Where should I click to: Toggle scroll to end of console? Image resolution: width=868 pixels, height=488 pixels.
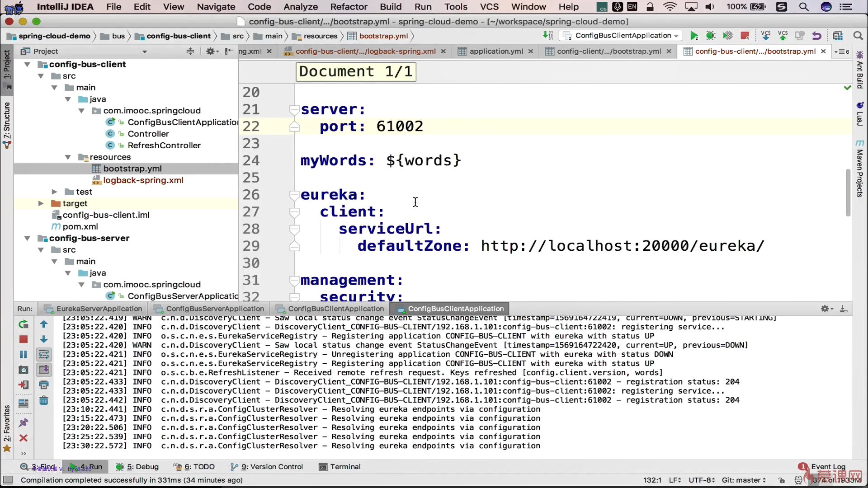[x=44, y=370]
